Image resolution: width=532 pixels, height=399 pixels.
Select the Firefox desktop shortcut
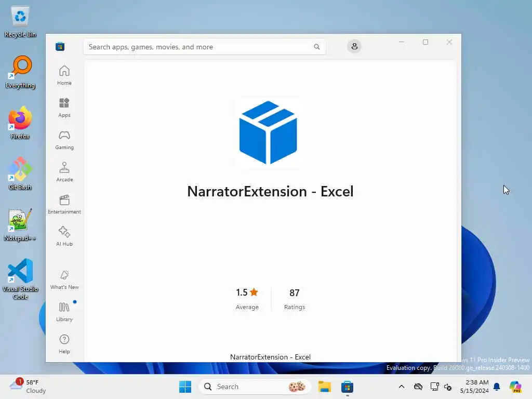(x=20, y=123)
